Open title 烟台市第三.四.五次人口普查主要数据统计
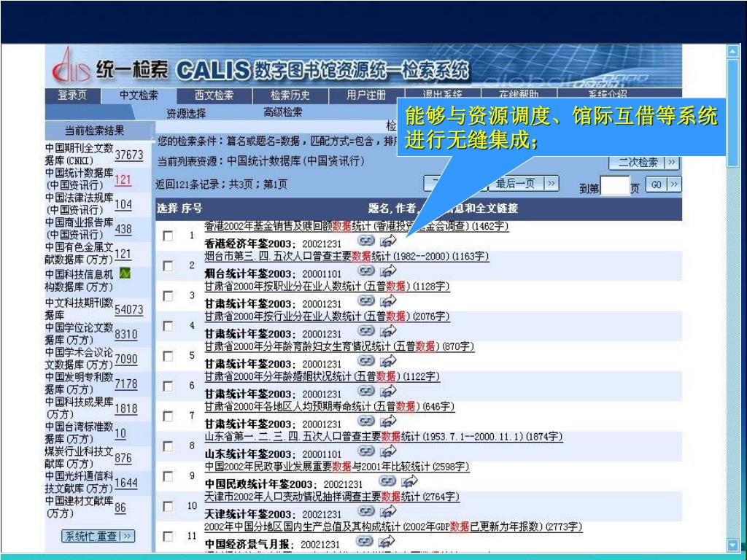The image size is (747, 560). [347, 256]
